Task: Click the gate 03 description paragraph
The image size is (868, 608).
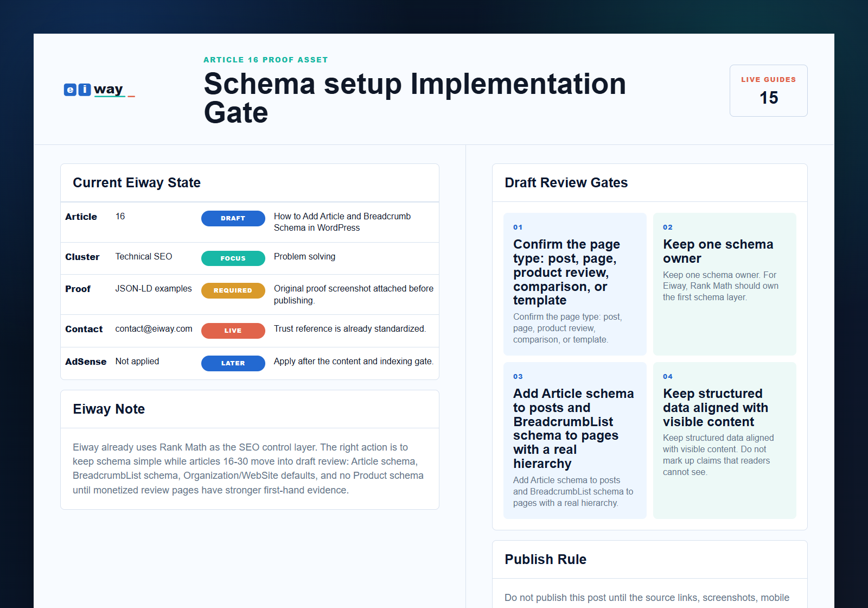Action: [573, 491]
